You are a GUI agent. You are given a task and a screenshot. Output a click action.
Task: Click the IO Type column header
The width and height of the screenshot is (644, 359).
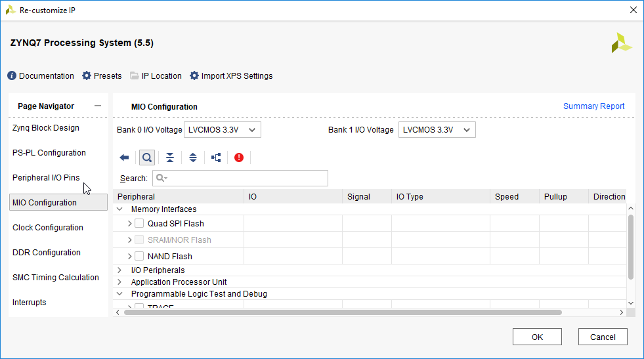pos(441,197)
